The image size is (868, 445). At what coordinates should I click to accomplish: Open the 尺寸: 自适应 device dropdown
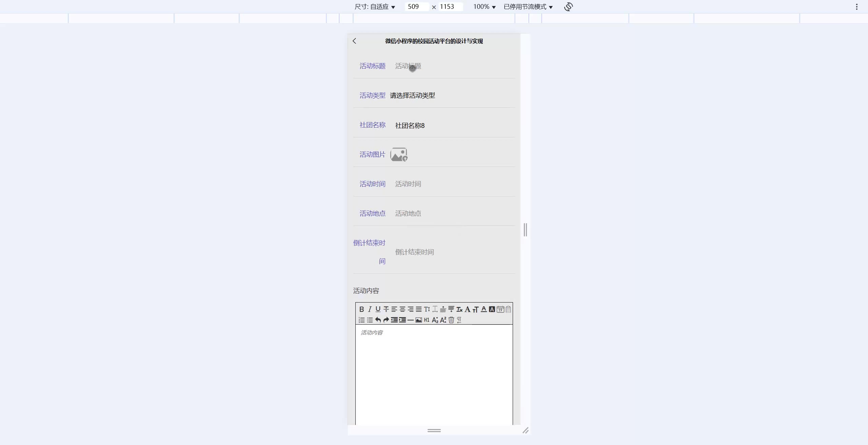(375, 7)
